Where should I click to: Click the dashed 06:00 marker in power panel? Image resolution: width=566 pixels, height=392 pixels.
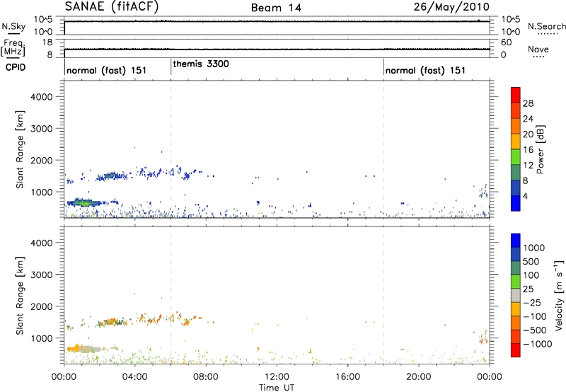pos(171,149)
